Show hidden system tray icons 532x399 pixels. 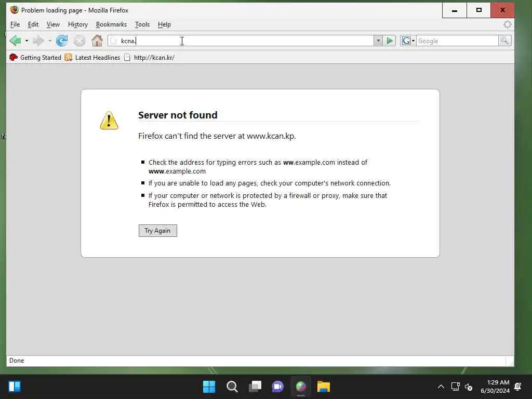tap(441, 387)
